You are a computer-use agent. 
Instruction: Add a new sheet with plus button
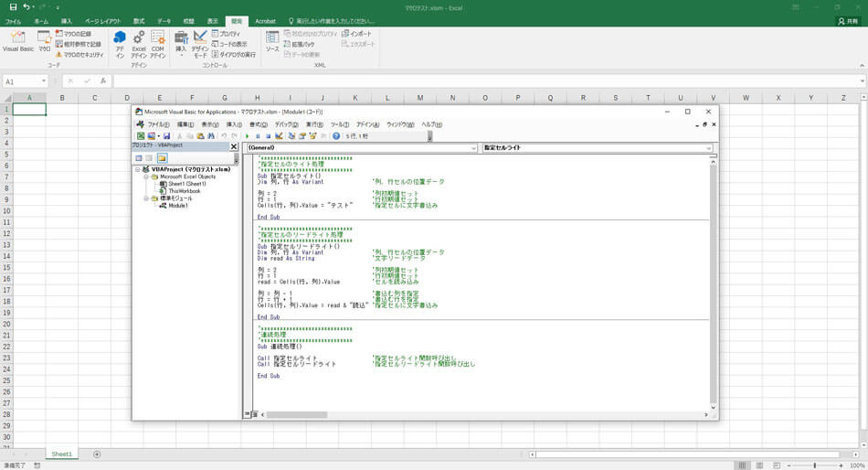pos(97,454)
